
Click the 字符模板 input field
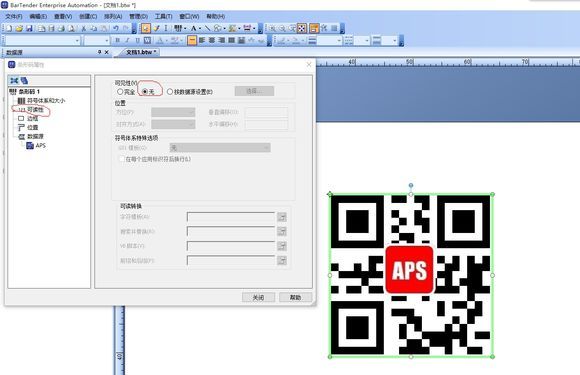tap(231, 217)
